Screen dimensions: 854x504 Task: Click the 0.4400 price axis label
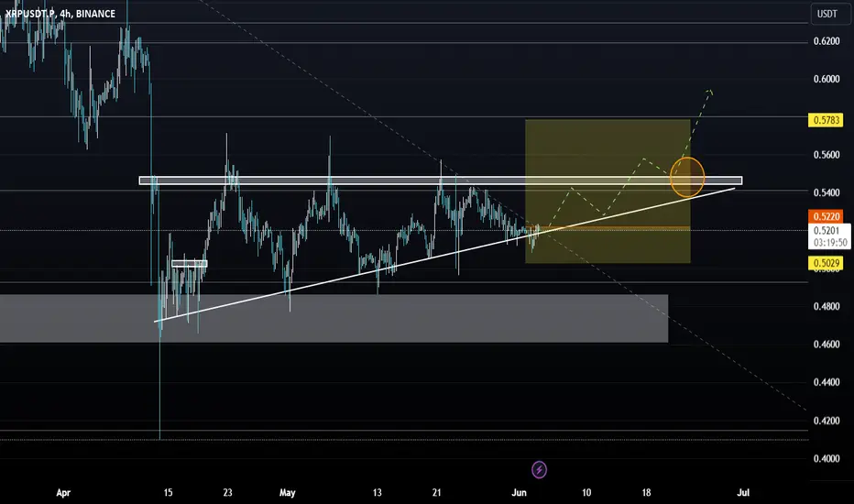pyautogui.click(x=827, y=382)
